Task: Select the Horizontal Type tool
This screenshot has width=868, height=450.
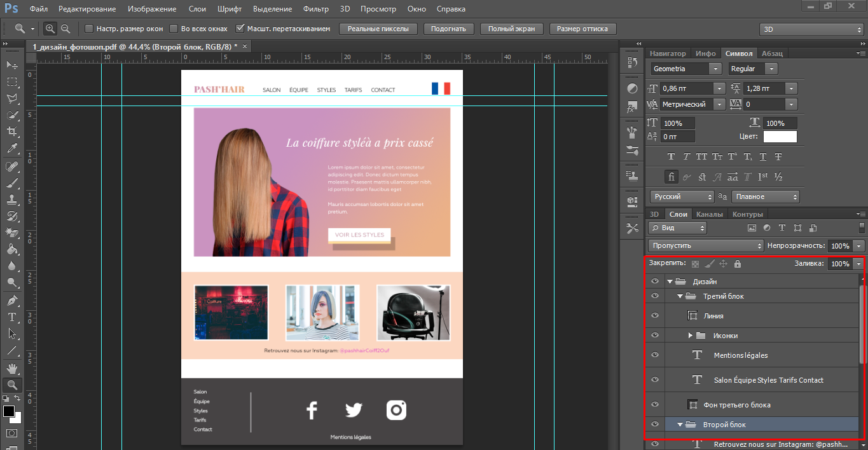Action: point(11,317)
